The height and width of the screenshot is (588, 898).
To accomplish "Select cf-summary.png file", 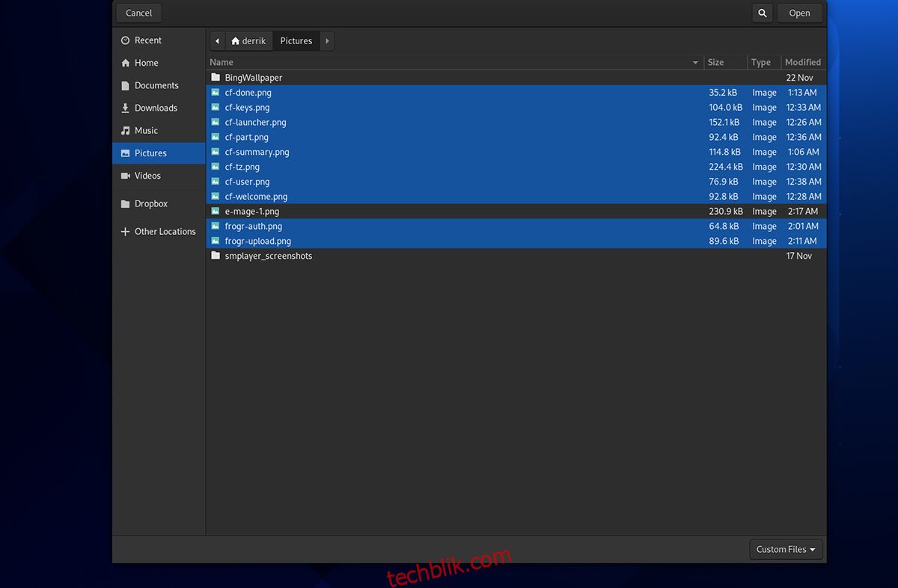I will click(x=516, y=152).
